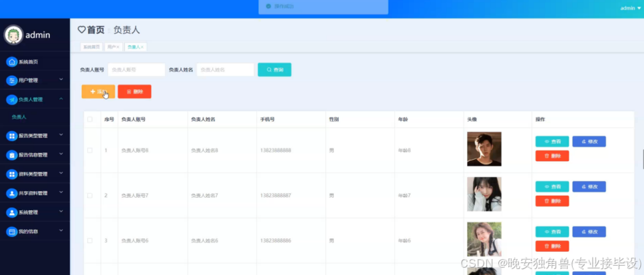Open the admin dropdown in top-right corner
The height and width of the screenshot is (275, 644).
(x=631, y=8)
